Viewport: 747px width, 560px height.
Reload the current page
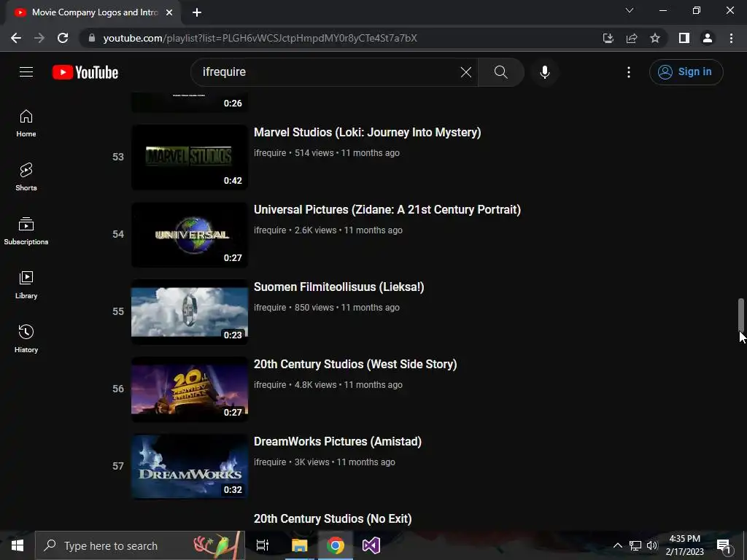(x=63, y=38)
